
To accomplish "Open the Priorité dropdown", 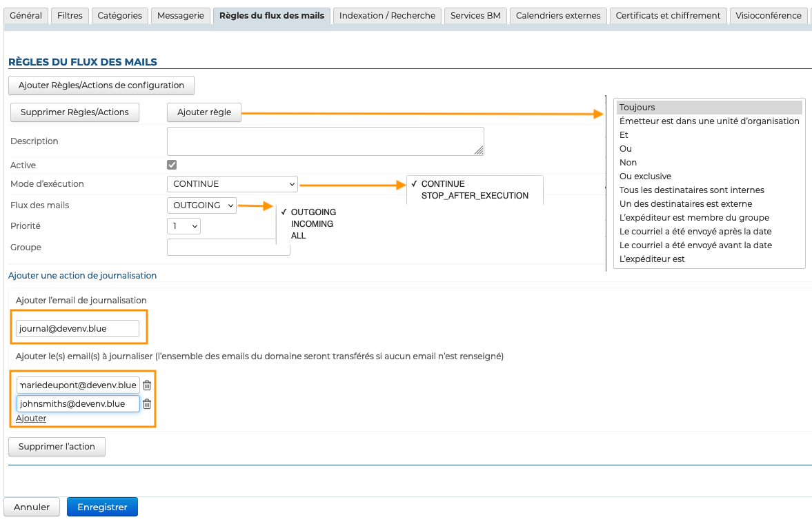I will point(184,226).
